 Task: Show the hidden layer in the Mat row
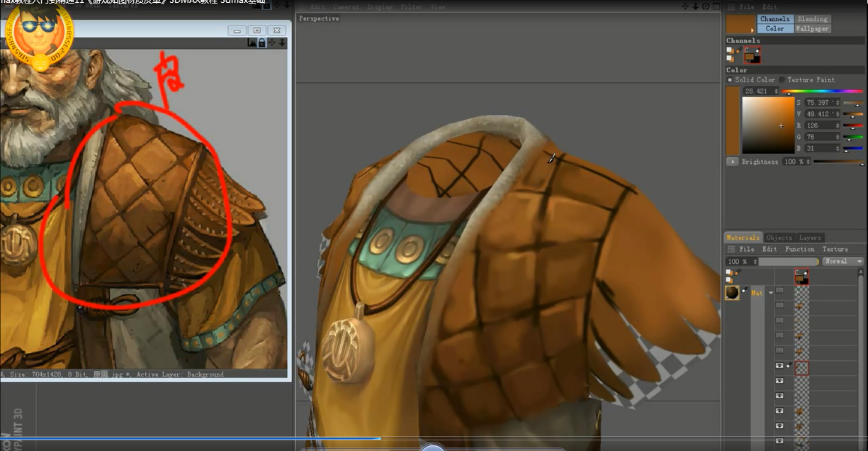point(780,290)
